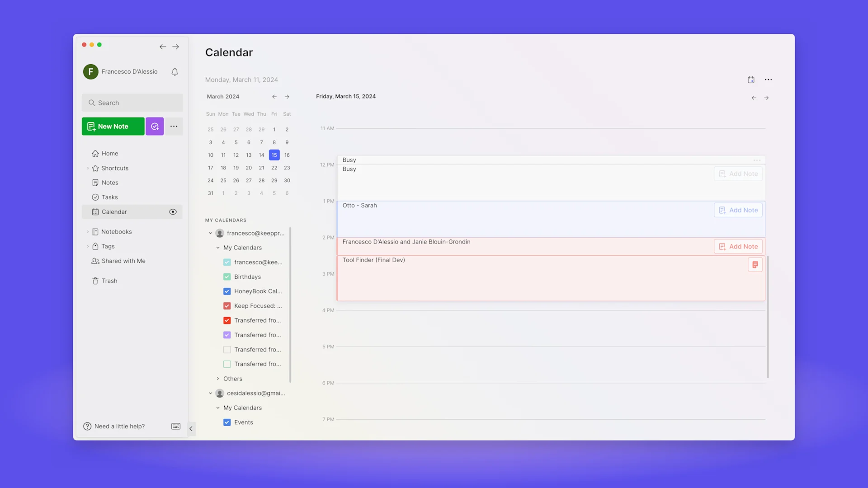Open Shared with Me in the sidebar
Image resolution: width=868 pixels, height=488 pixels.
123,261
